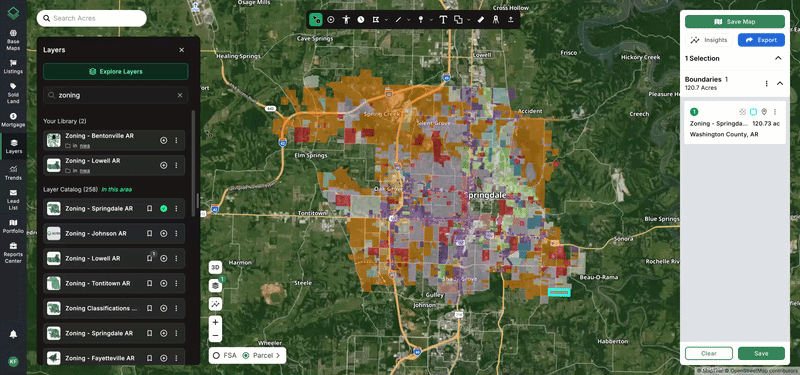This screenshot has width=800, height=375.
Task: Open line tool dropdown arrow
Action: pos(409,20)
